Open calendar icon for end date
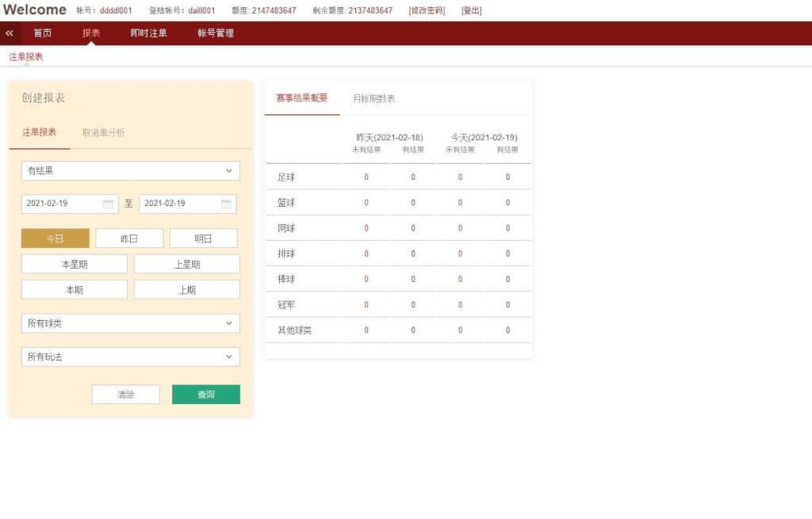 [226, 204]
